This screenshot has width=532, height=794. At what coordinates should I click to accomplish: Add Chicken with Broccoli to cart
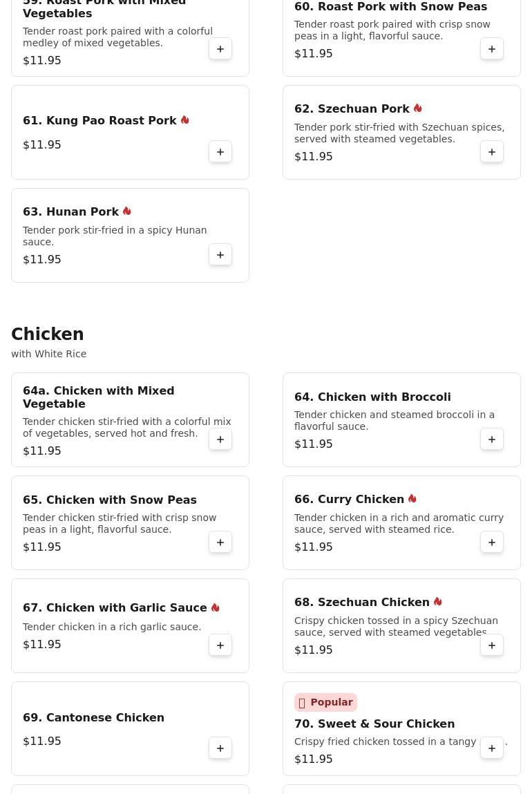coord(492,439)
